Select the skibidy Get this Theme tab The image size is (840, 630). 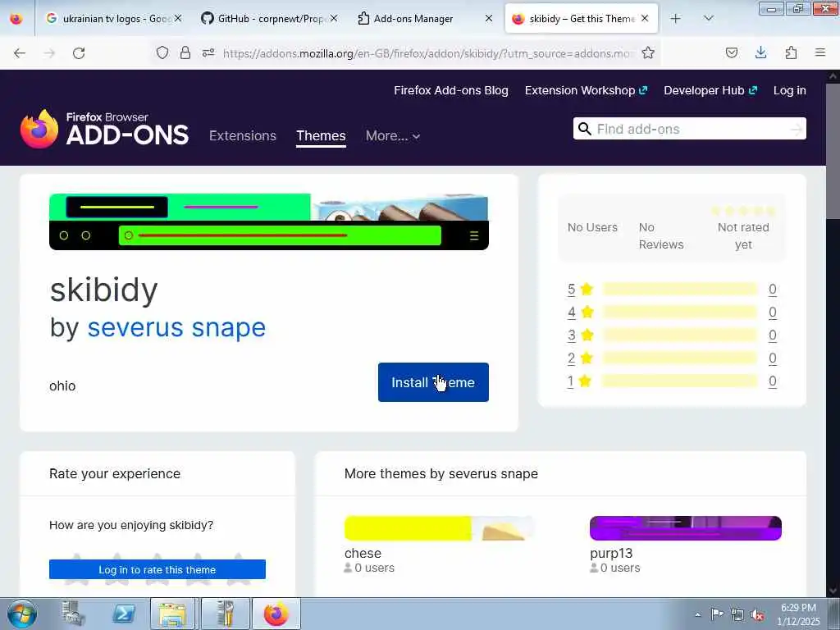point(582,19)
